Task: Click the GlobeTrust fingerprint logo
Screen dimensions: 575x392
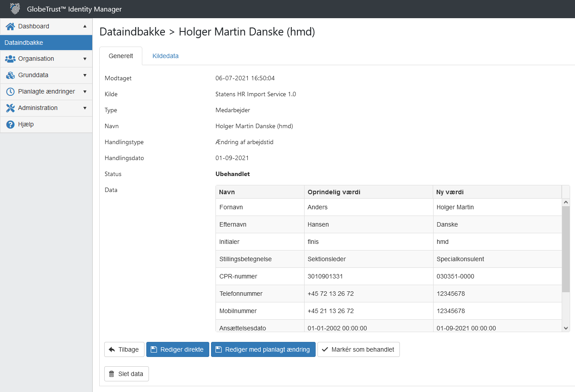Action: [15, 9]
